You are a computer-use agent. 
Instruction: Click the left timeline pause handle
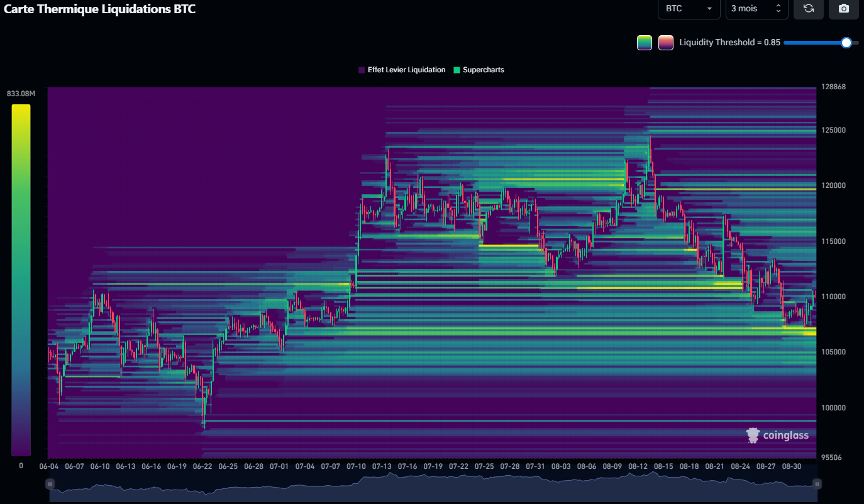[50, 484]
